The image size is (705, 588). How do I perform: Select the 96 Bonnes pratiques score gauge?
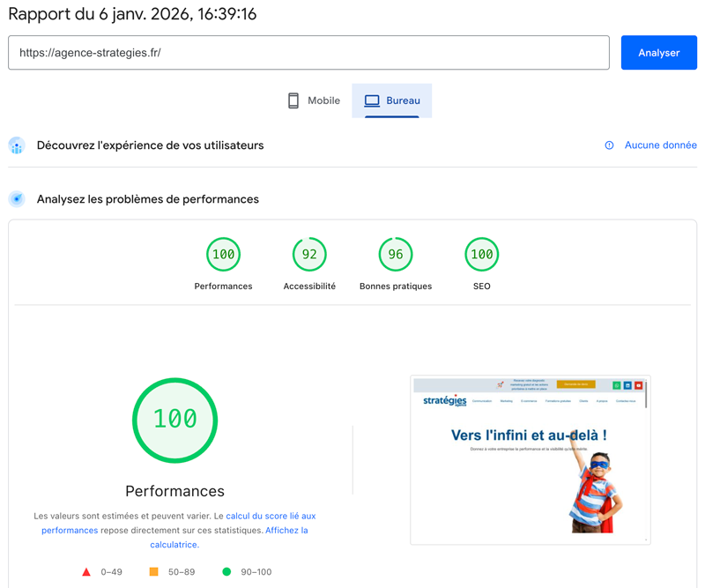396,254
